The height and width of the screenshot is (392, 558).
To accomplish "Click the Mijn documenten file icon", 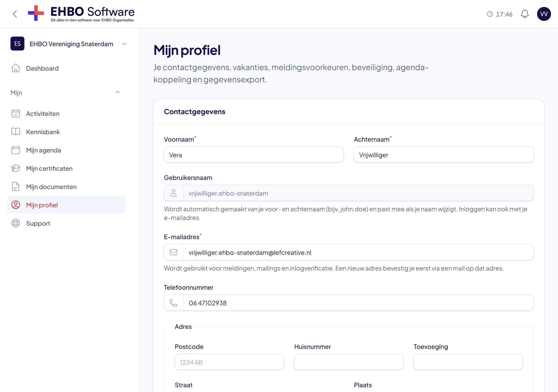I will (15, 187).
